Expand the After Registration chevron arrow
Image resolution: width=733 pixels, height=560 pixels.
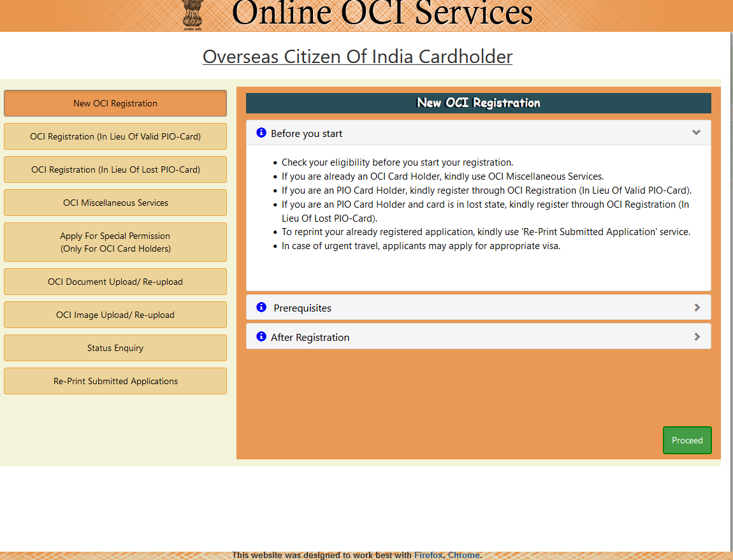point(697,337)
